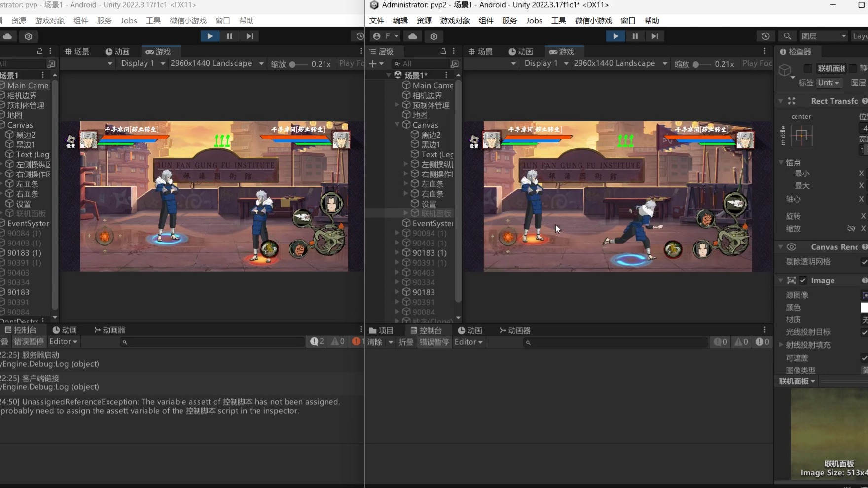Collapse Canvas node in pvp2 Hierarchy
This screenshot has width=868, height=488.
[x=397, y=125]
